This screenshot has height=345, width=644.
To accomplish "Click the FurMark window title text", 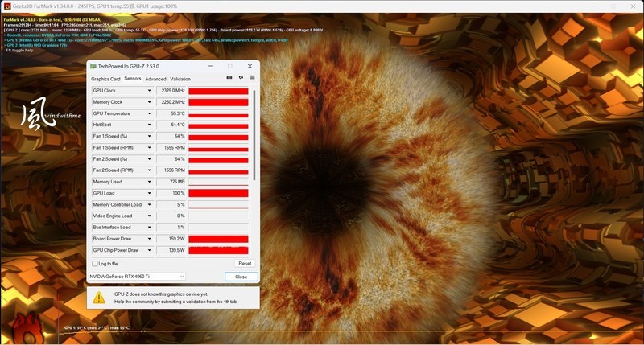I will coord(95,6).
